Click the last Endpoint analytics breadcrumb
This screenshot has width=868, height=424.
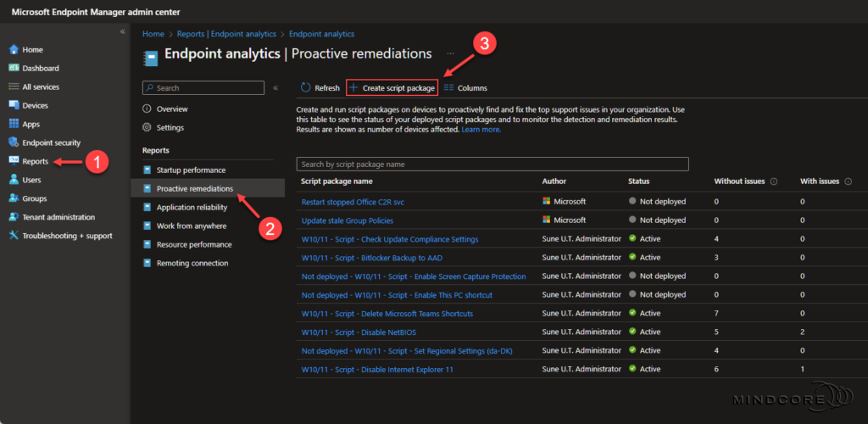point(321,34)
